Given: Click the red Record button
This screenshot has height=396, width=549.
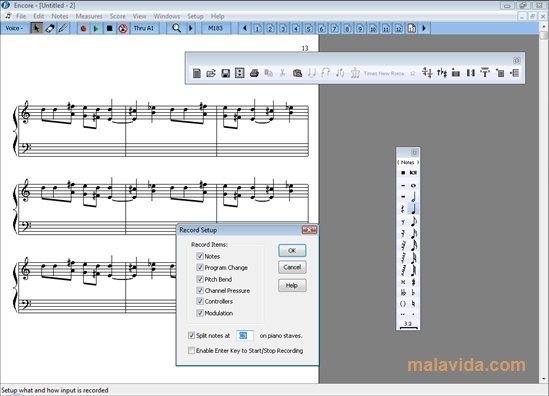Looking at the screenshot, I should tap(83, 28).
